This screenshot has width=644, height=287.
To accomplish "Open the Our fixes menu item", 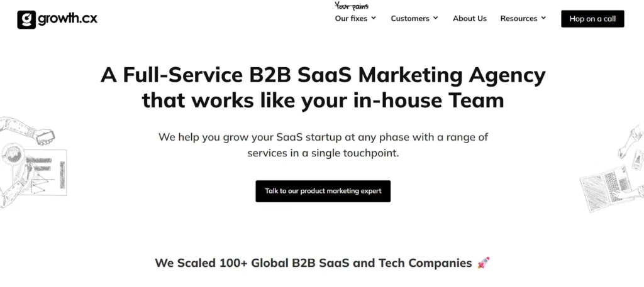I will tap(351, 18).
